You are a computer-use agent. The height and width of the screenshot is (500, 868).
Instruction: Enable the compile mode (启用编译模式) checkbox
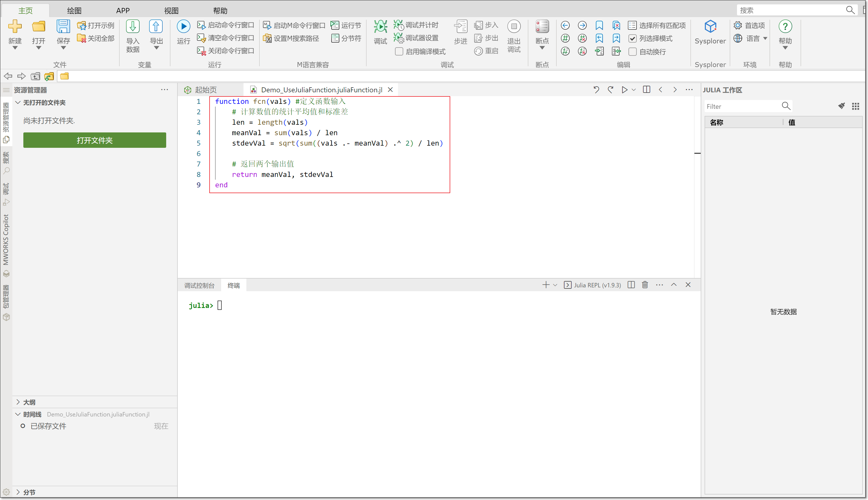point(399,52)
